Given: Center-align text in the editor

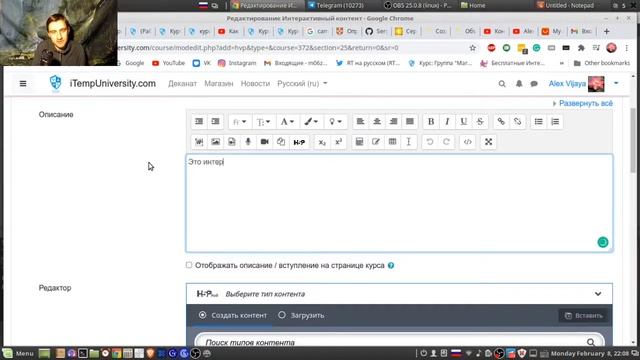Looking at the screenshot, I should coord(377,122).
